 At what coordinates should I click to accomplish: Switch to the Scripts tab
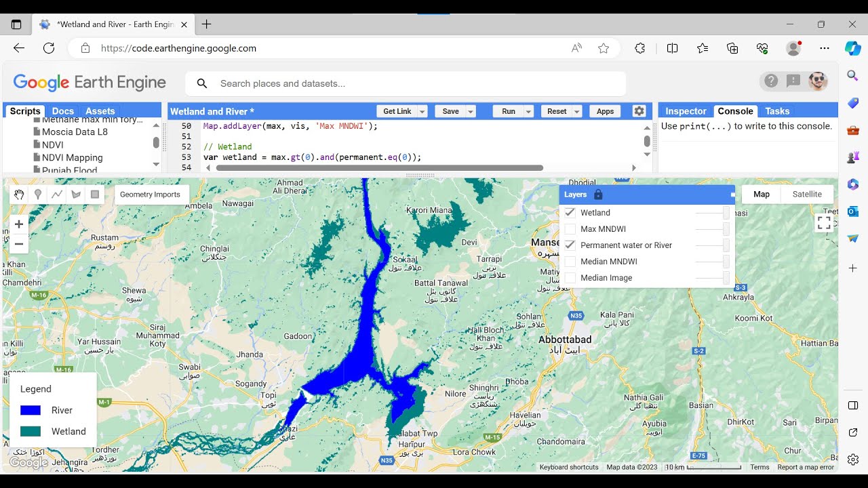pos(25,111)
